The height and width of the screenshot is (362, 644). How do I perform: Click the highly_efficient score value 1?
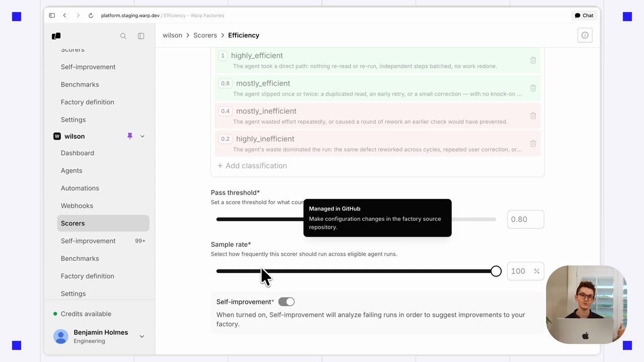pos(223,56)
